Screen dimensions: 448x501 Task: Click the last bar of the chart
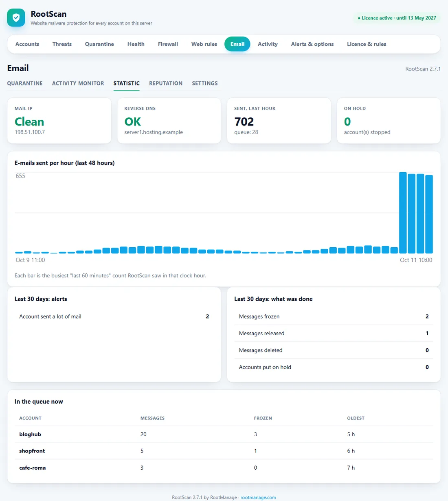[429, 214]
